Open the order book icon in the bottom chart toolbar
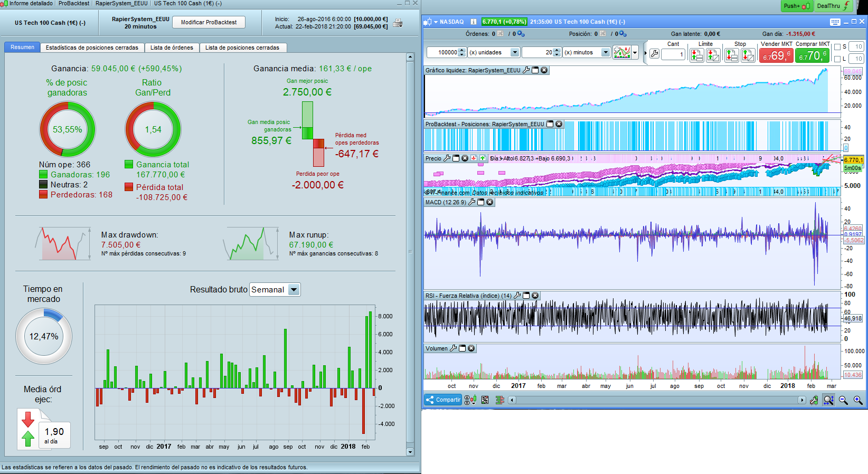 [x=499, y=400]
